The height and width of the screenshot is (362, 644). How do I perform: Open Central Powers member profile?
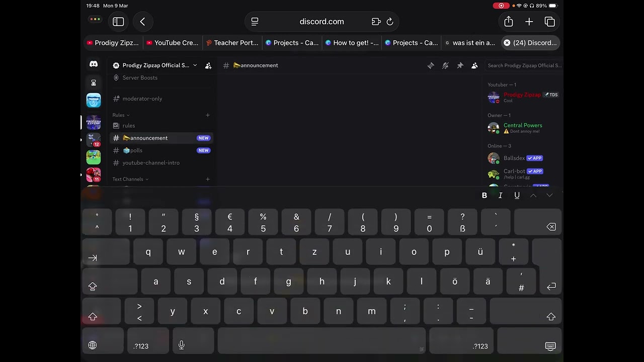(x=523, y=128)
